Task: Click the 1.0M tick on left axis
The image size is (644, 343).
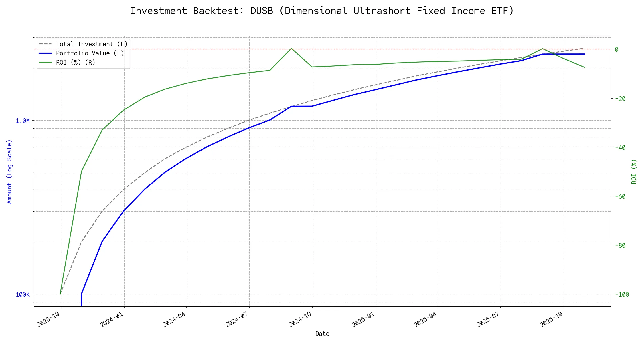Action: tap(23, 121)
